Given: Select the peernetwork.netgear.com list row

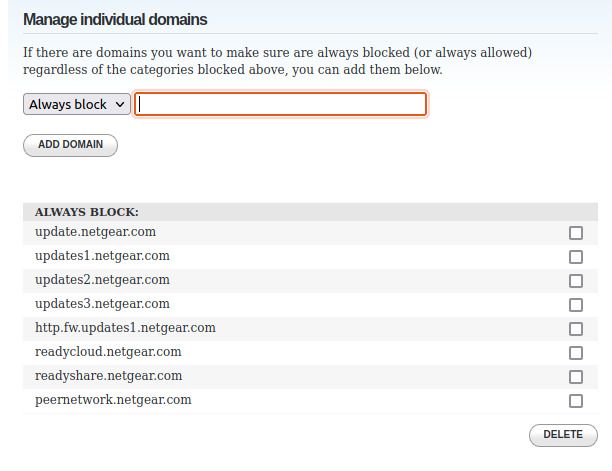Looking at the screenshot, I should click(113, 400).
